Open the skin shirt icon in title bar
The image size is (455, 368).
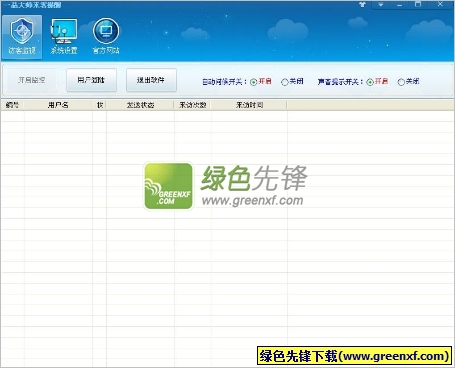[x=363, y=5]
